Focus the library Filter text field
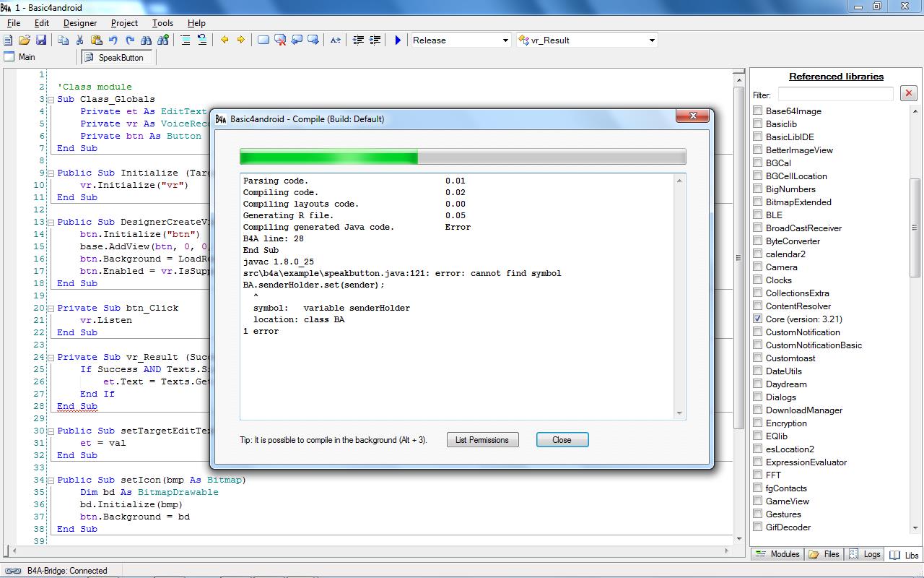This screenshot has width=924, height=578. tap(836, 94)
